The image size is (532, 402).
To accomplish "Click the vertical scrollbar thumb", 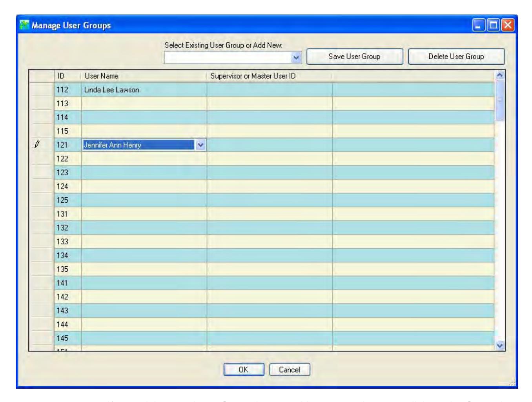I will [x=499, y=101].
